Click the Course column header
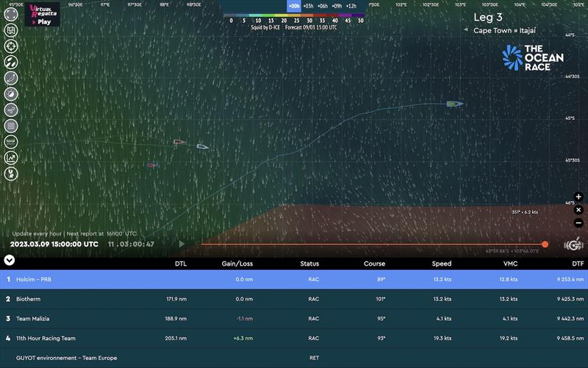 point(374,263)
